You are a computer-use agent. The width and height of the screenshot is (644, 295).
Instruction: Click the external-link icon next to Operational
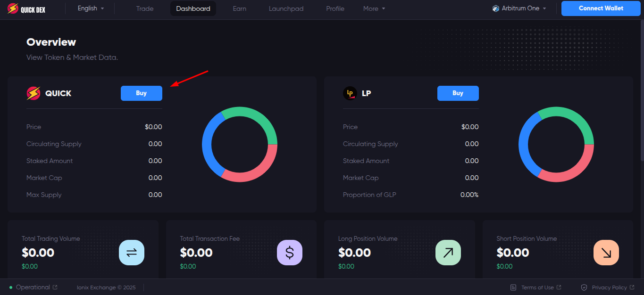coord(55,287)
